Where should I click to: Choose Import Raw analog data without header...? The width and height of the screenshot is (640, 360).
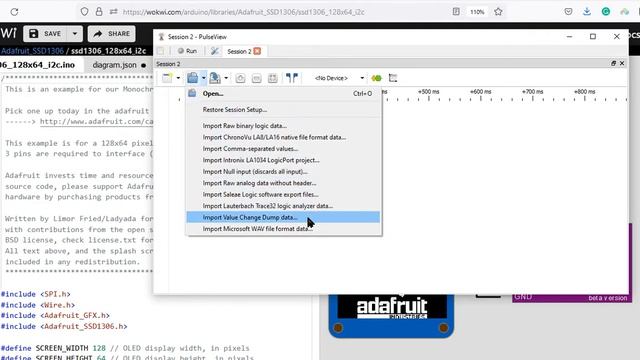pos(283,183)
